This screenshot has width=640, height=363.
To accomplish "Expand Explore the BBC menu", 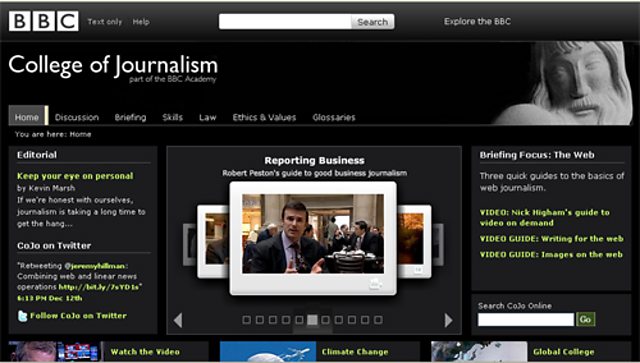I will (x=477, y=22).
